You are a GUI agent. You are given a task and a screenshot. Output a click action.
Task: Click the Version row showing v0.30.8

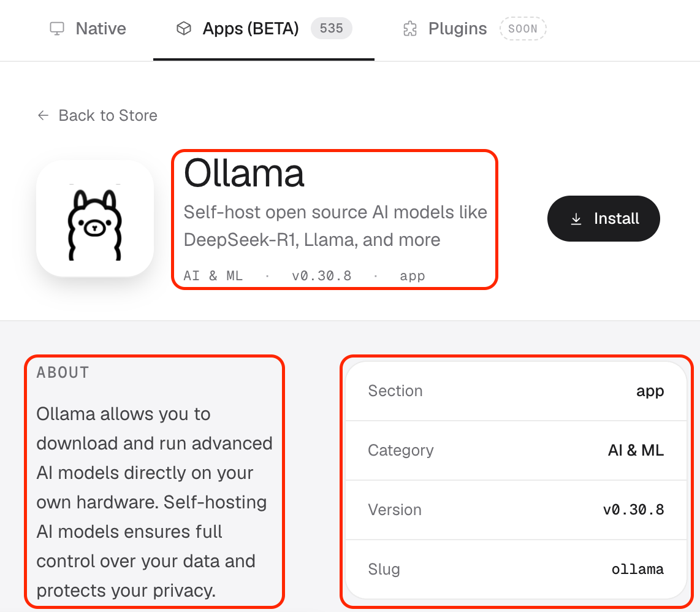516,510
